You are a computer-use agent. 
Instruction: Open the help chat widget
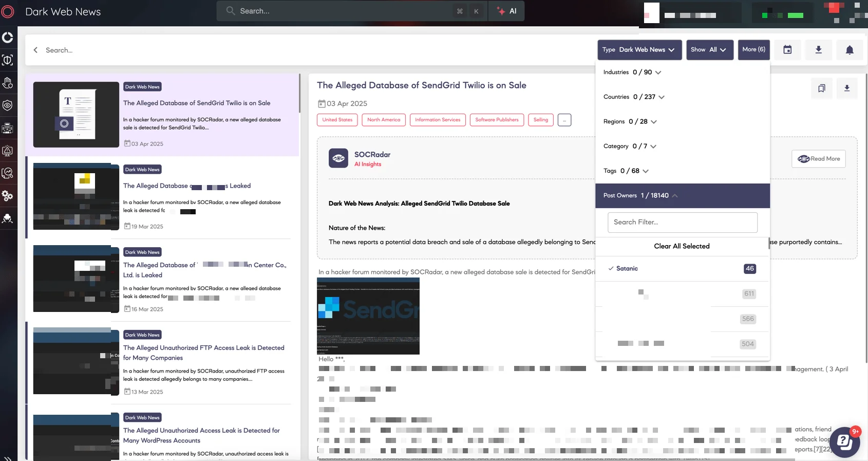(x=845, y=442)
